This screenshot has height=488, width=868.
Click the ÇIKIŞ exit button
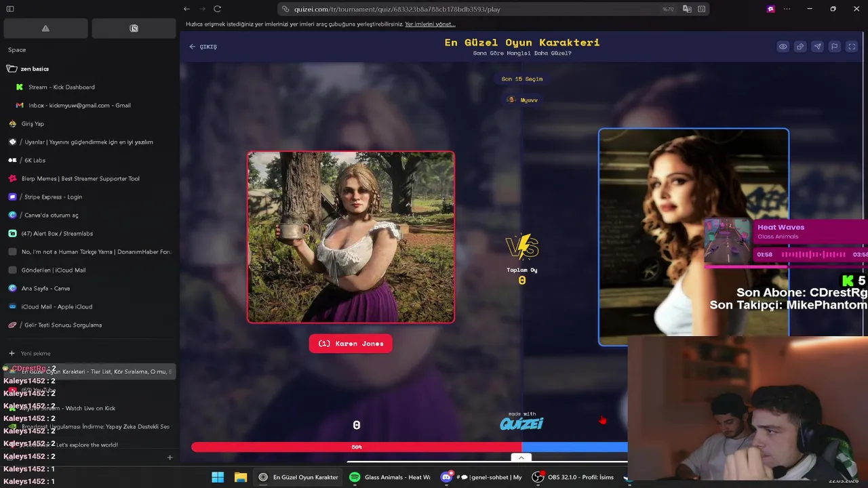coord(203,47)
